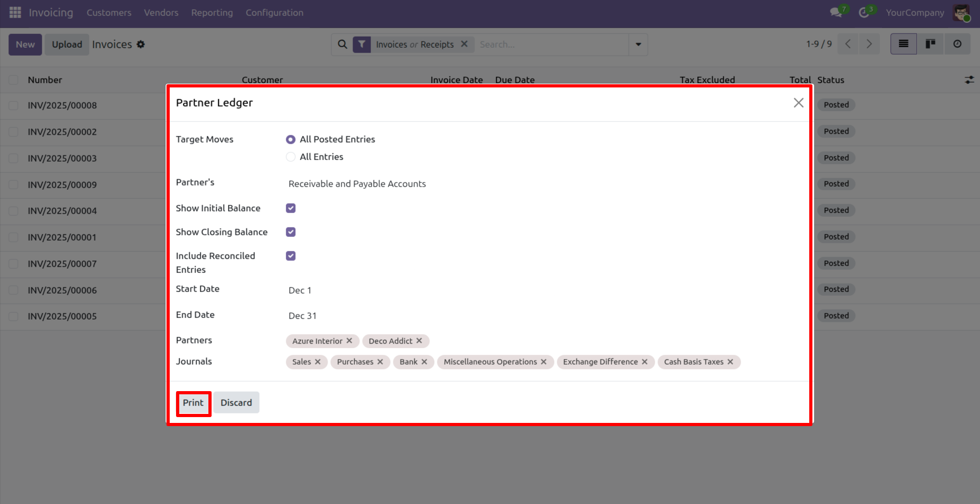Uncheck Show Initial Balance
Image resolution: width=980 pixels, height=504 pixels.
[x=291, y=208]
